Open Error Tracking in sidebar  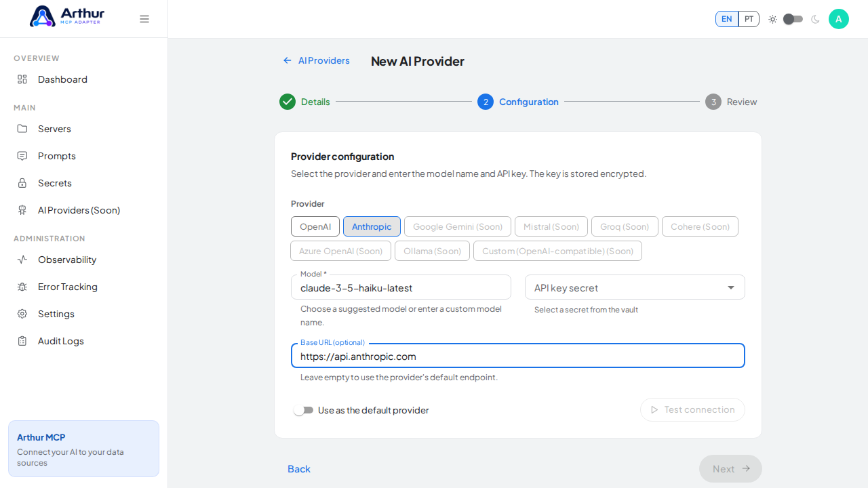coord(84,287)
